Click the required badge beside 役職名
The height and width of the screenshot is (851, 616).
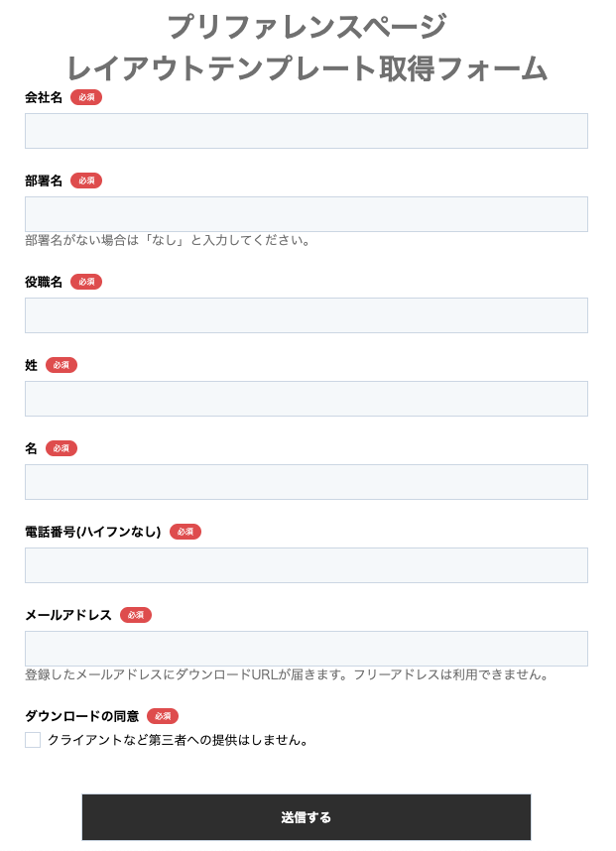[x=86, y=282]
